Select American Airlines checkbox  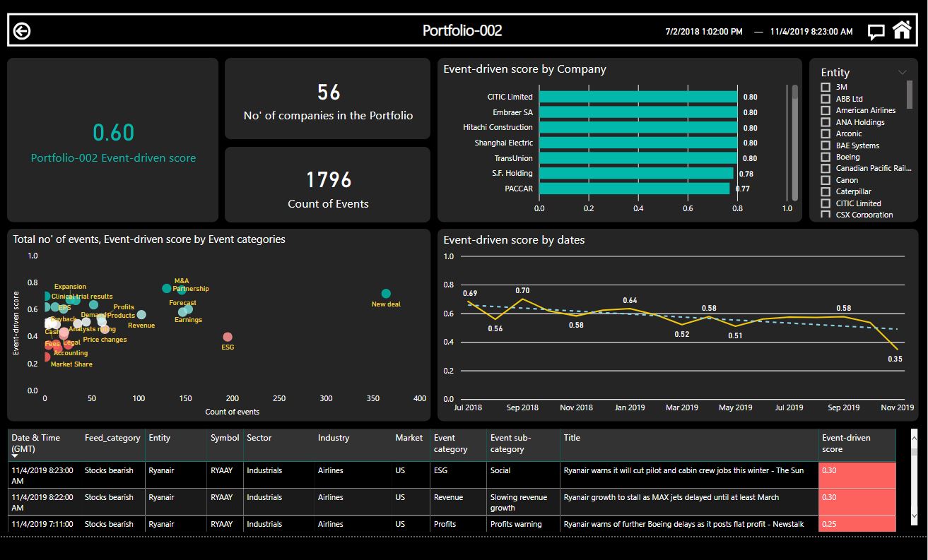point(825,110)
